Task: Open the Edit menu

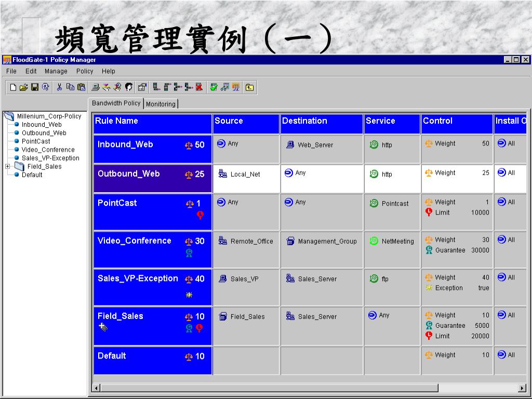Action: (x=31, y=71)
